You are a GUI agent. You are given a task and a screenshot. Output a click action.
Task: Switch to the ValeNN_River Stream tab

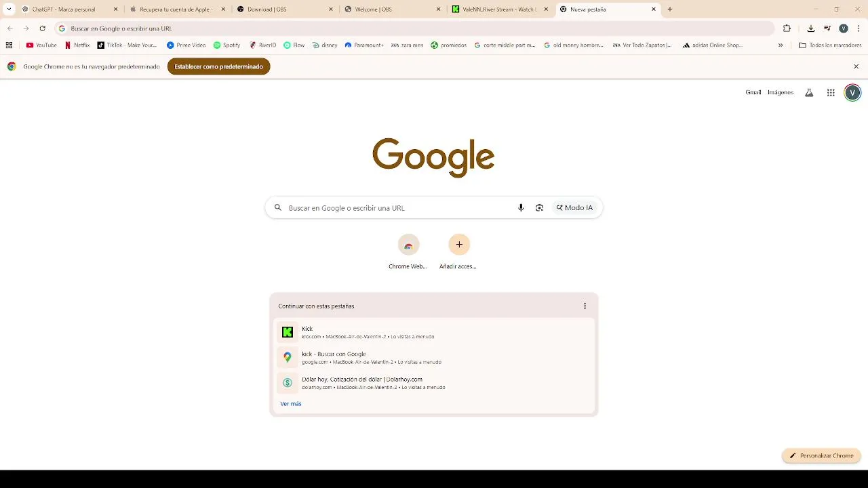click(498, 9)
